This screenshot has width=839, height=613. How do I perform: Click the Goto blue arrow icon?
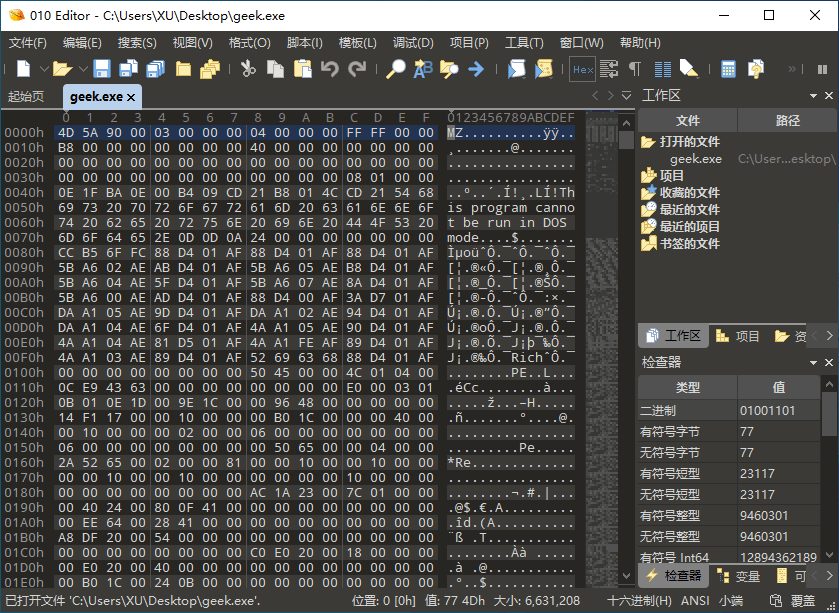[476, 69]
